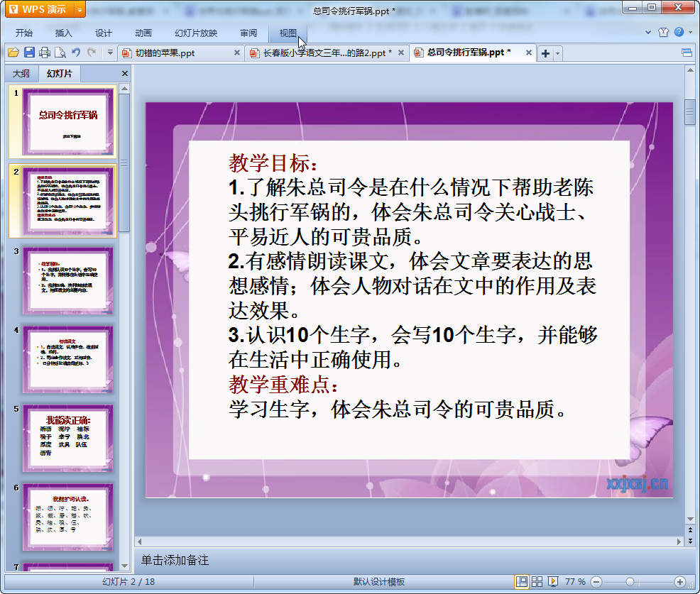Open the file folder icon in toolbar
Viewport: 700px width, 594px height.
(x=13, y=53)
